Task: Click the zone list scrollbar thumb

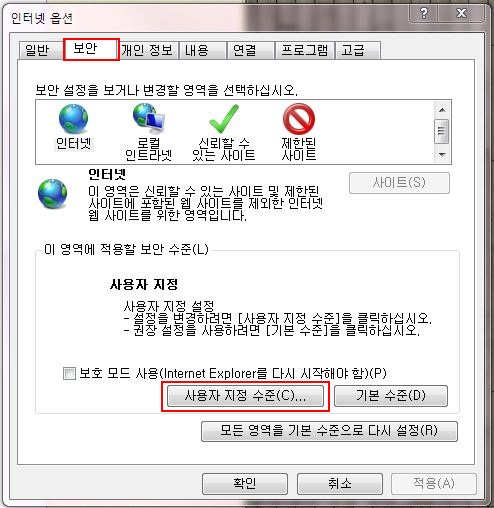Action: pos(442,131)
